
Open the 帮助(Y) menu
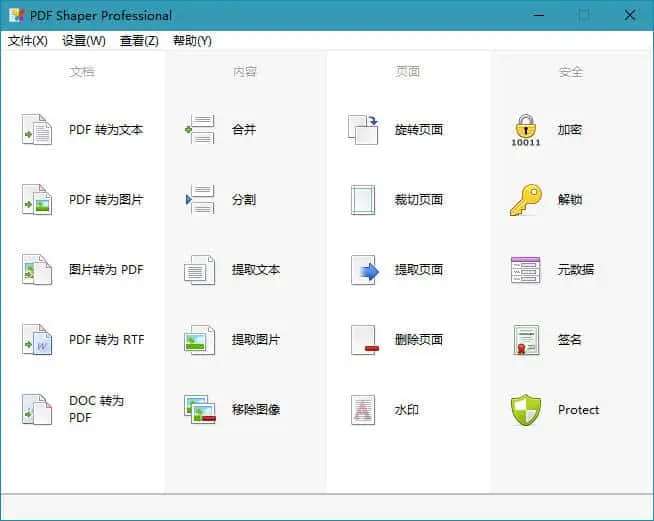(192, 41)
